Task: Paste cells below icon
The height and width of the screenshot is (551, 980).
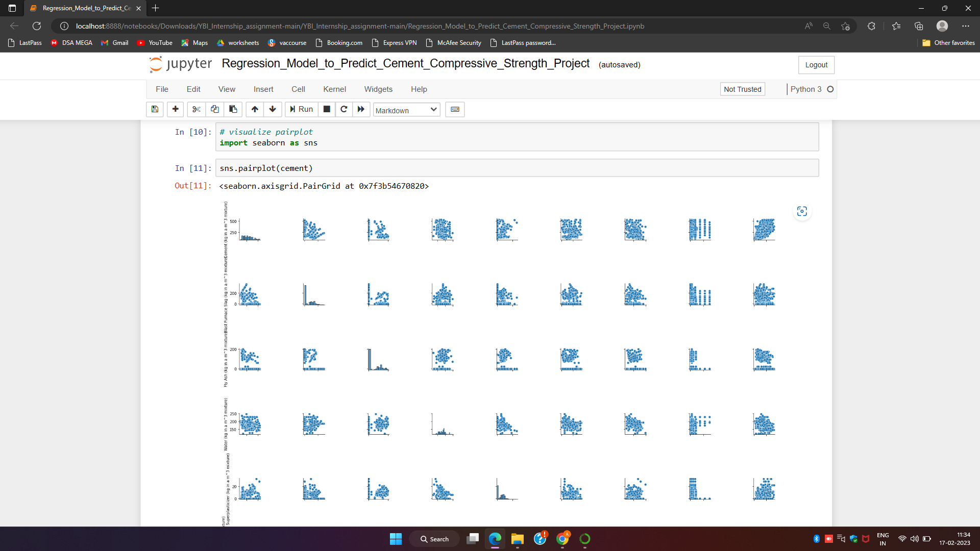Action: [233, 109]
